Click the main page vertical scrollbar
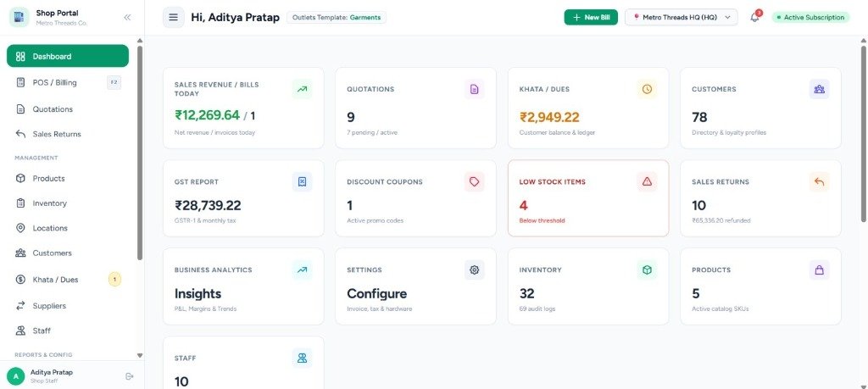This screenshot has height=389, width=868. coord(865,133)
